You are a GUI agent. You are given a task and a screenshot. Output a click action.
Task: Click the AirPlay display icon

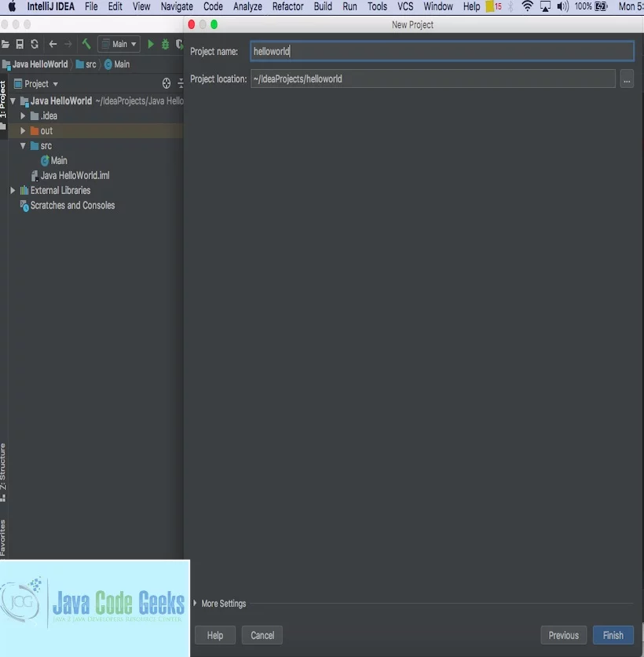tap(545, 6)
